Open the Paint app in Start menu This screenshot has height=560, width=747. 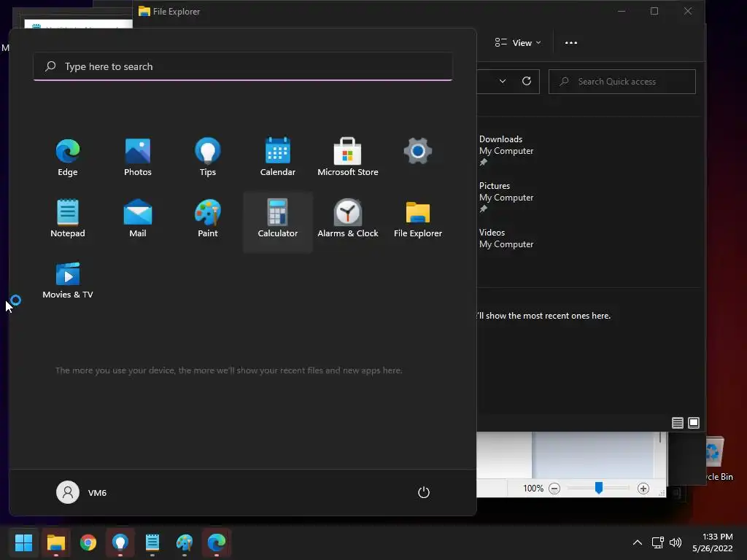pyautogui.click(x=208, y=219)
